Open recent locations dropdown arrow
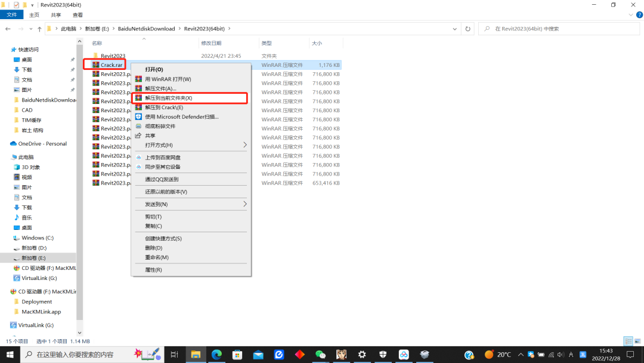This screenshot has height=363, width=644. 31,29
